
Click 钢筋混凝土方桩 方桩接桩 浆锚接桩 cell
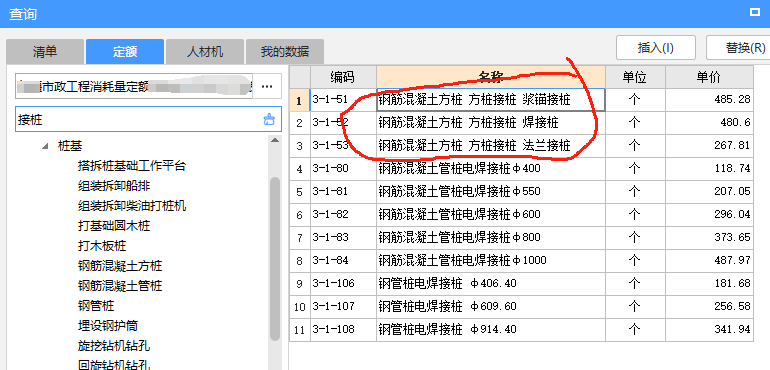click(x=491, y=100)
